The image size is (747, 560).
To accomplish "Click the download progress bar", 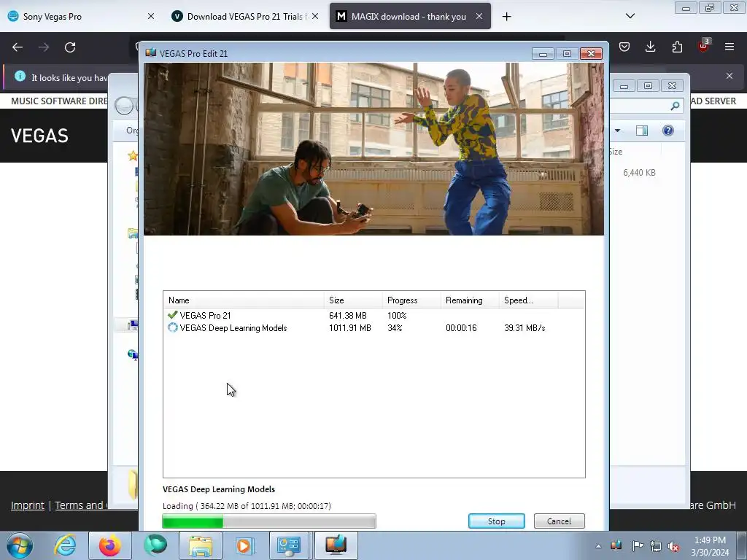I will point(269,521).
